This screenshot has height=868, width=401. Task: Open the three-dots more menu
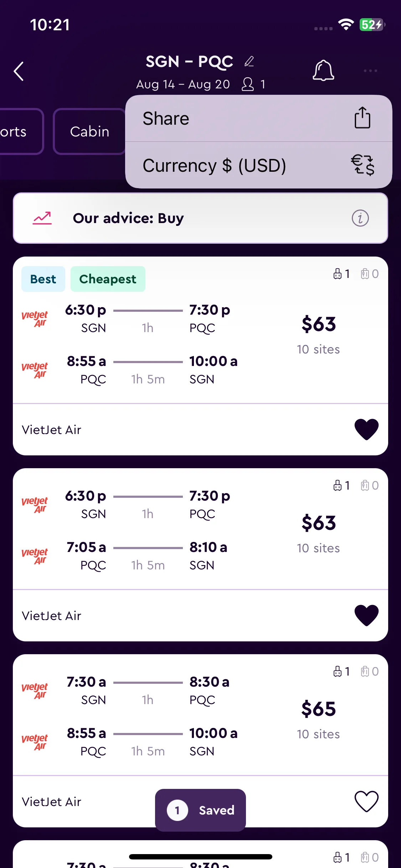click(x=370, y=71)
